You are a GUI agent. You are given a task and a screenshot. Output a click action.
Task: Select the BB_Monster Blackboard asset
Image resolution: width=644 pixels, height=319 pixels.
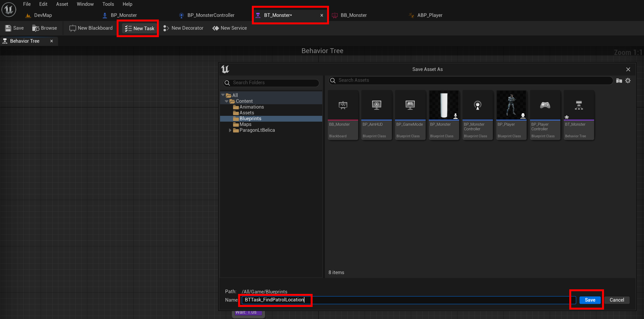pyautogui.click(x=343, y=115)
